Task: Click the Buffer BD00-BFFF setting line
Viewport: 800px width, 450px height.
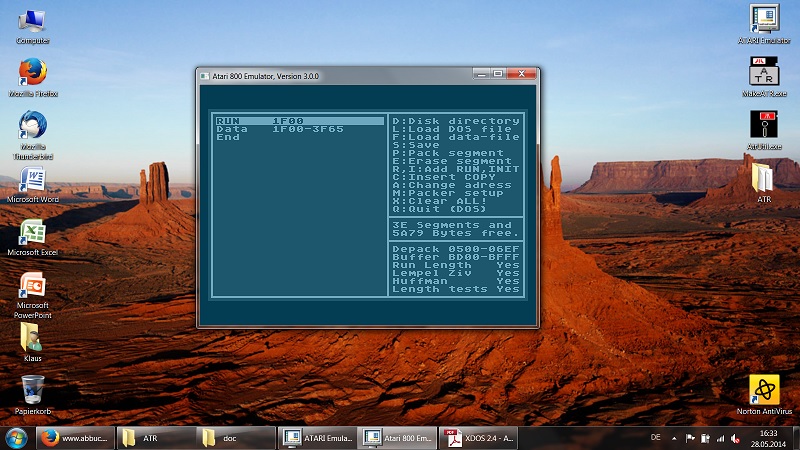Action: coord(456,257)
